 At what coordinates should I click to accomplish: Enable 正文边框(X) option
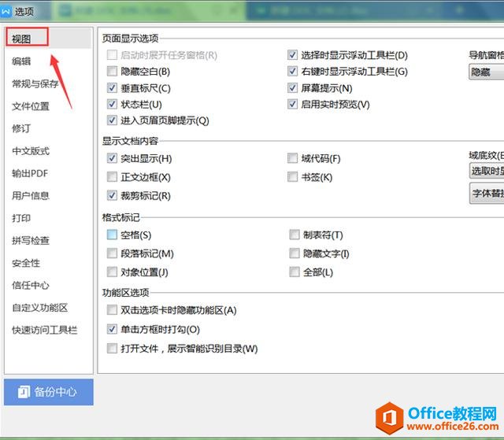tap(112, 177)
